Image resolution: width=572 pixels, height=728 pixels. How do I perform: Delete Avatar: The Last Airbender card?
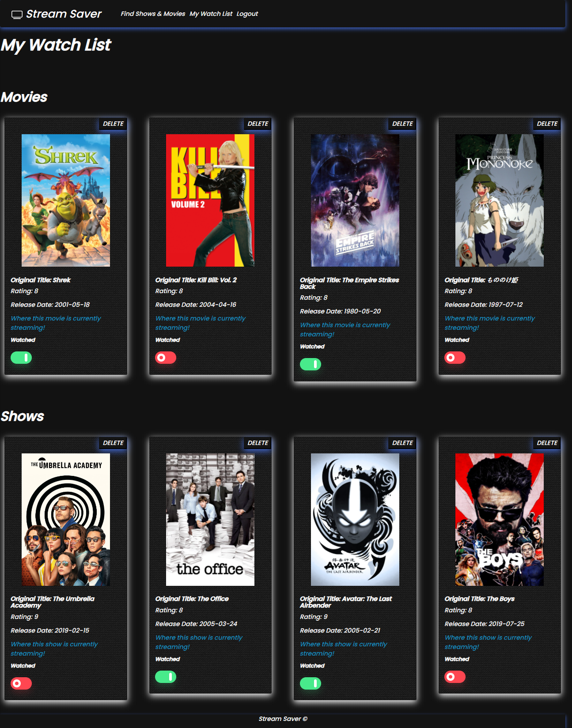(402, 443)
